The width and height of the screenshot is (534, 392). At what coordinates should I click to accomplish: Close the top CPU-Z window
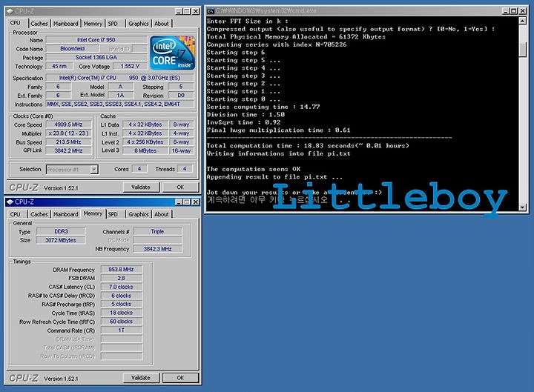click(196, 11)
